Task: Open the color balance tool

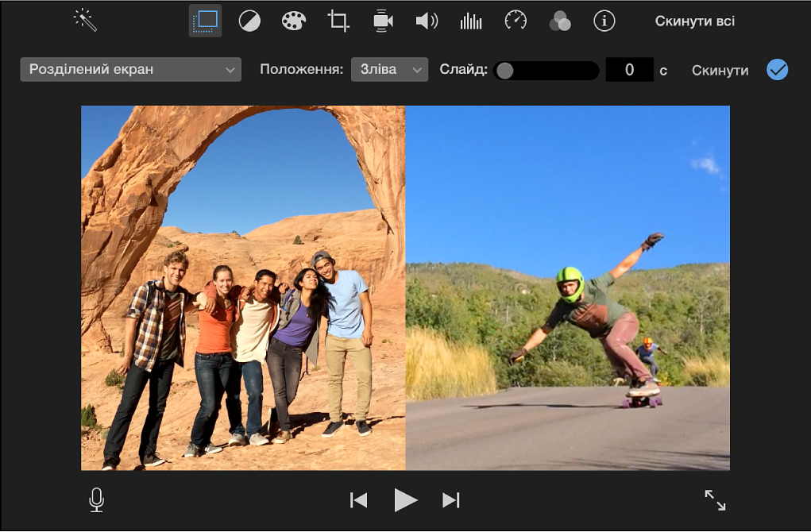Action: point(249,21)
